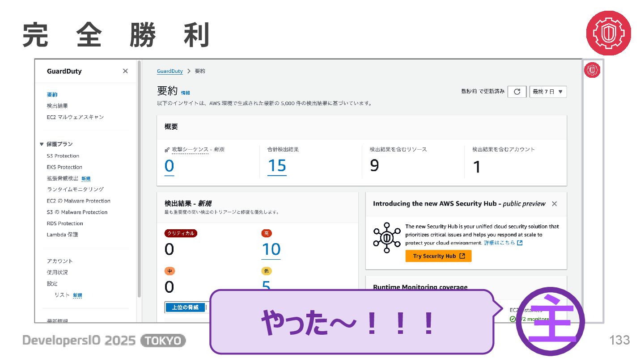The width and height of the screenshot is (644, 362).
Task: Close the GuardDuty navigation panel
Action: [x=125, y=71]
